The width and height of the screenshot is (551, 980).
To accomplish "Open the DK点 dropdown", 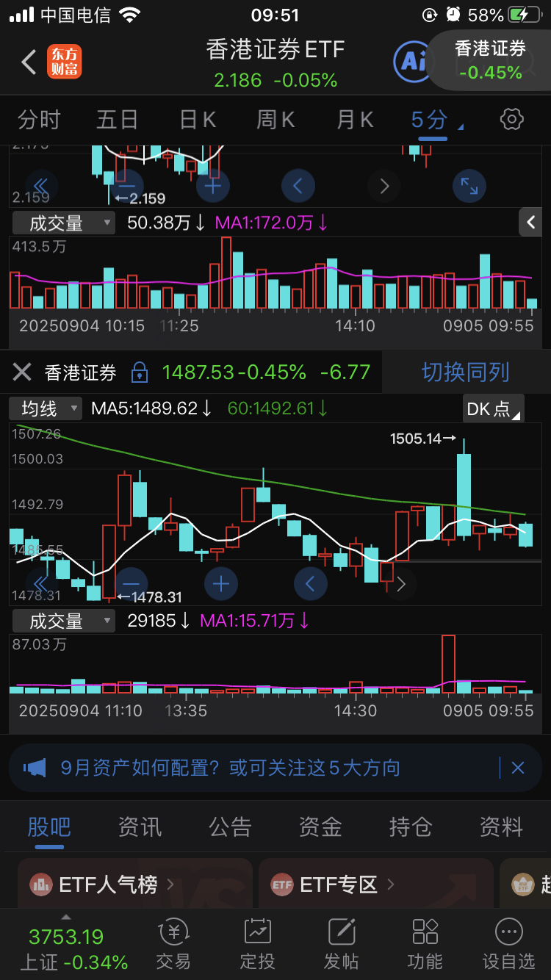I will [x=494, y=408].
